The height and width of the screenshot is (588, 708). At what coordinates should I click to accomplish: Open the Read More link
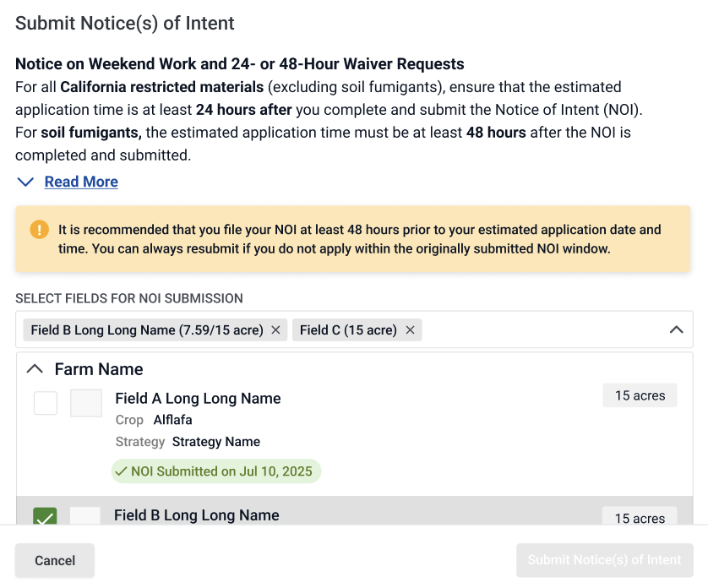point(81,182)
